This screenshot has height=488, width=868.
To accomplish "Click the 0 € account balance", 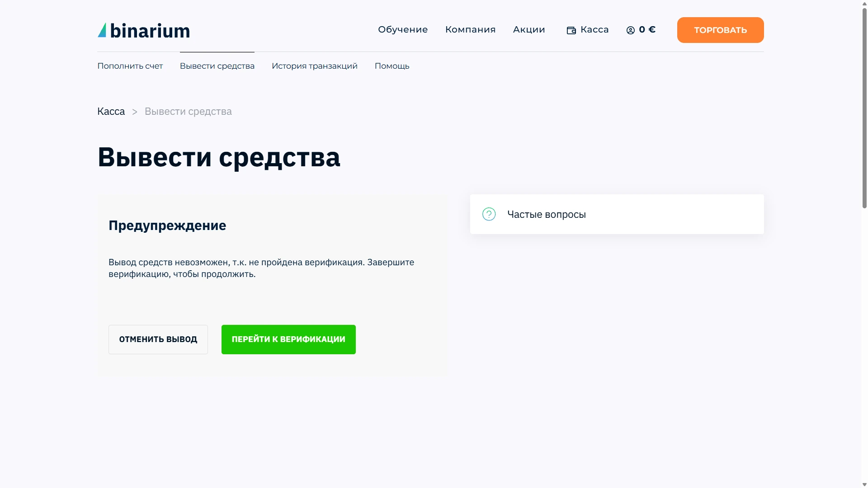I will coord(647,29).
